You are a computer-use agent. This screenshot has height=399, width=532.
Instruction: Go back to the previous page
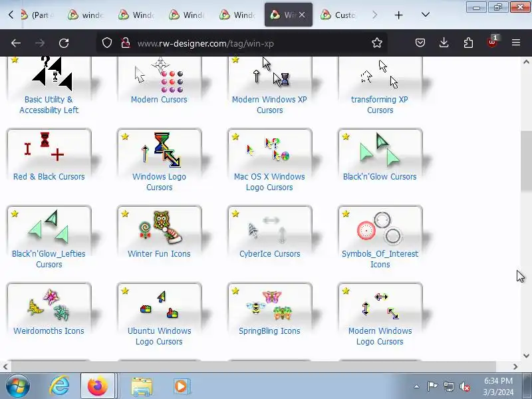16,43
